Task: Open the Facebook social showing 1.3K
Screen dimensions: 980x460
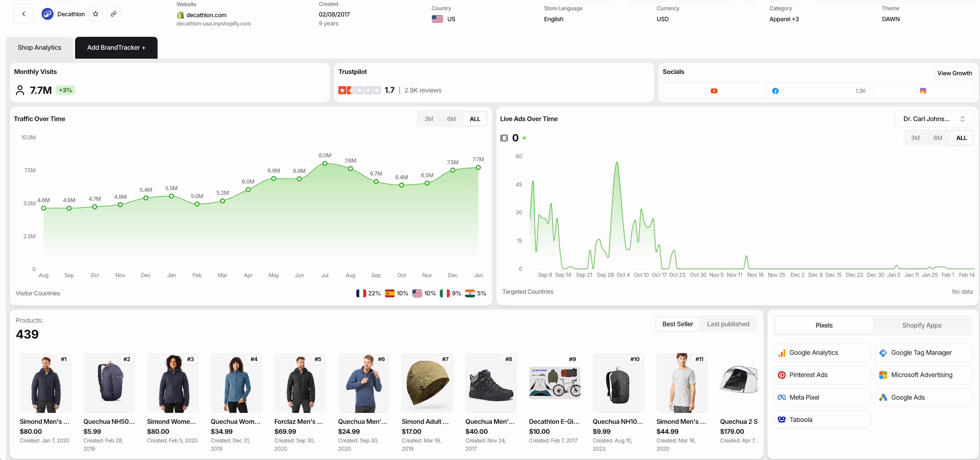Action: point(818,91)
